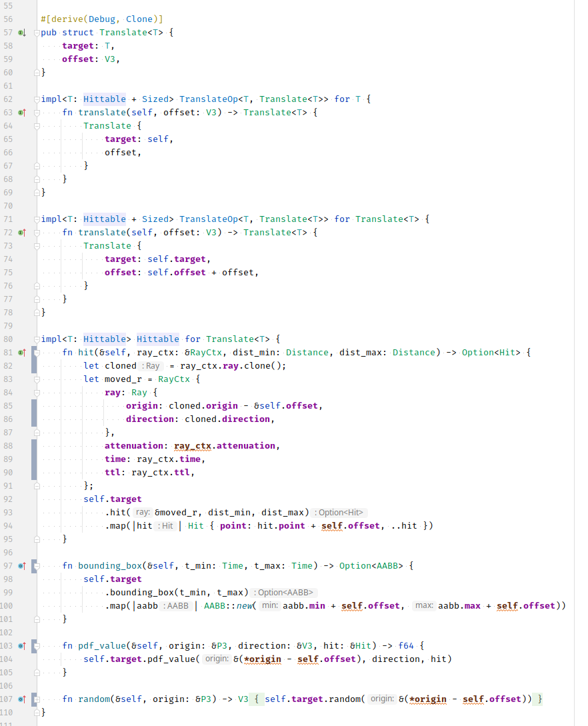The height and width of the screenshot is (726, 588).
Task: Fold the Translate struct literal on line 64
Action: tap(37, 126)
